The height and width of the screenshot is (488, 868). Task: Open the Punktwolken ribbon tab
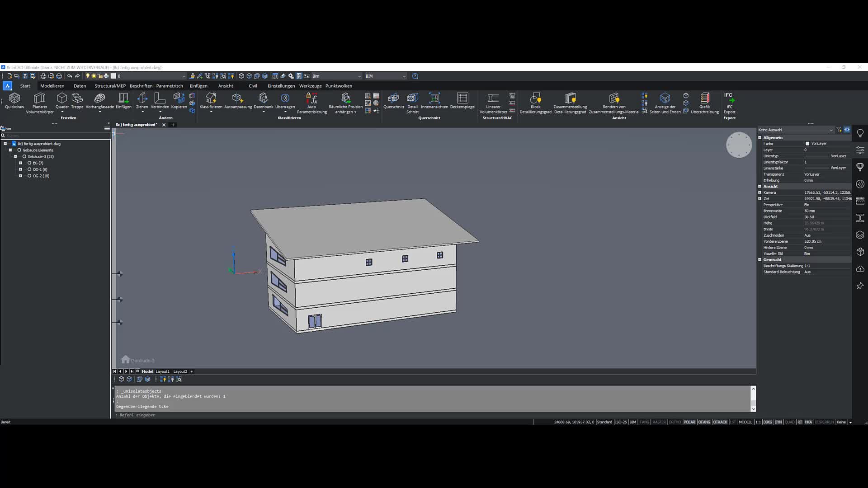[x=339, y=86]
